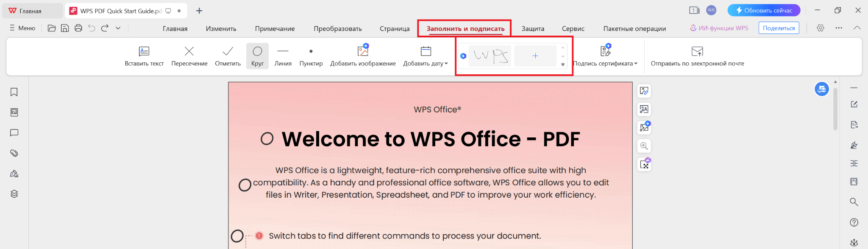This screenshot has height=249, width=868.
Task: Open the Добавить дату dropdown
Action: pos(426,56)
